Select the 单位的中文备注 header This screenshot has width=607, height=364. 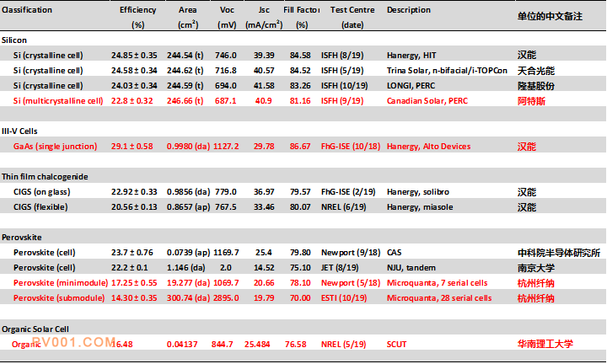click(550, 16)
